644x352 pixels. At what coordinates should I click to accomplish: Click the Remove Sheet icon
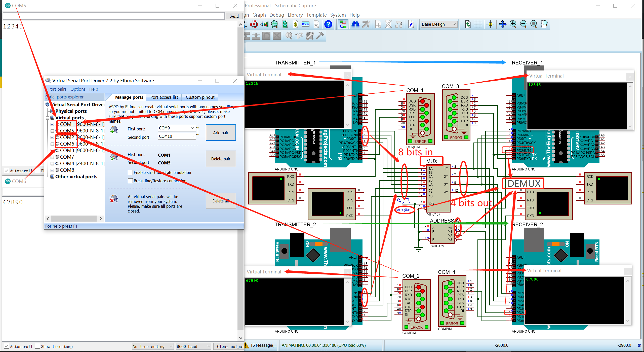point(388,24)
